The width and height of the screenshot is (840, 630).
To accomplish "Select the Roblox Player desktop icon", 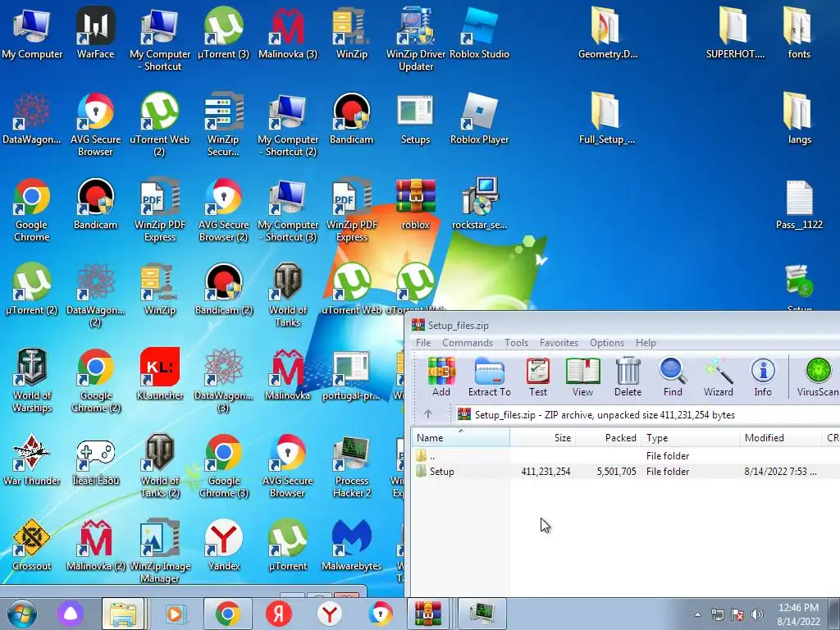I will click(479, 118).
